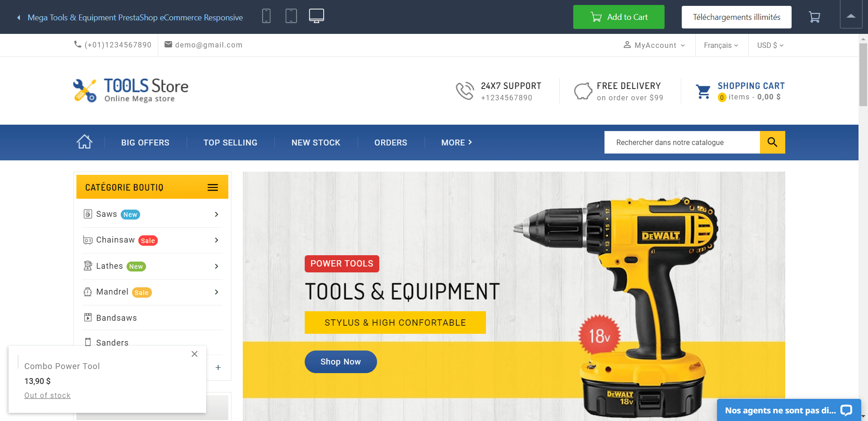Open the Français language dropdown

[x=721, y=45]
